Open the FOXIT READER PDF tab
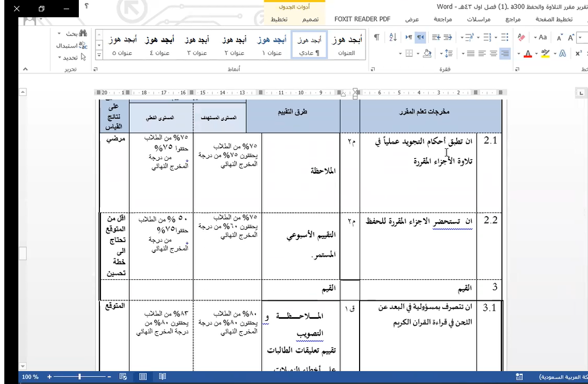Viewport: 588px width, 384px height. tap(362, 19)
